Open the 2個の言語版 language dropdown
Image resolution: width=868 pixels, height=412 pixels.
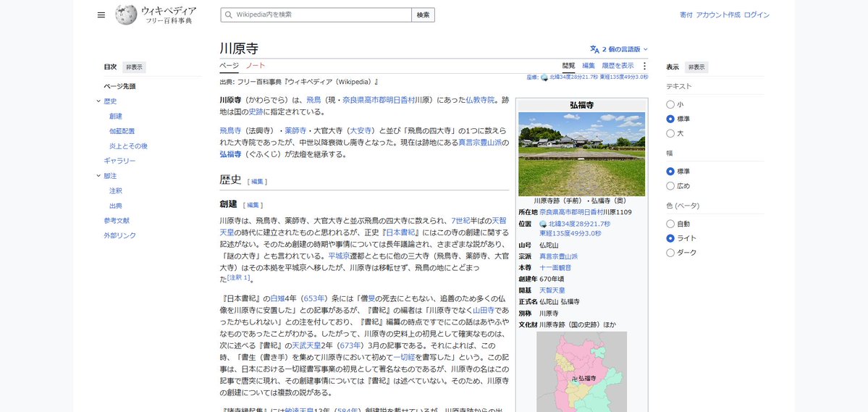pos(619,49)
